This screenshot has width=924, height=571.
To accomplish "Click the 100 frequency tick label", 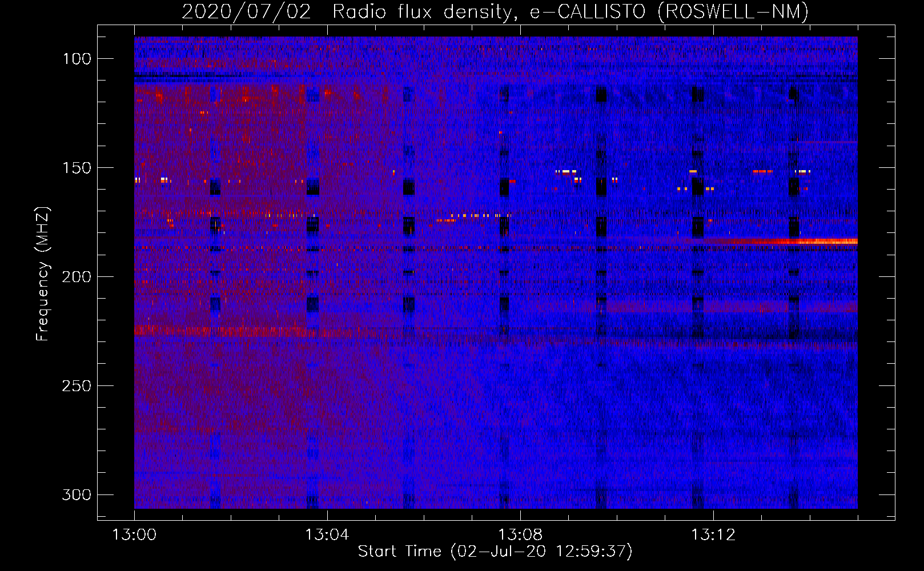I will click(x=77, y=59).
